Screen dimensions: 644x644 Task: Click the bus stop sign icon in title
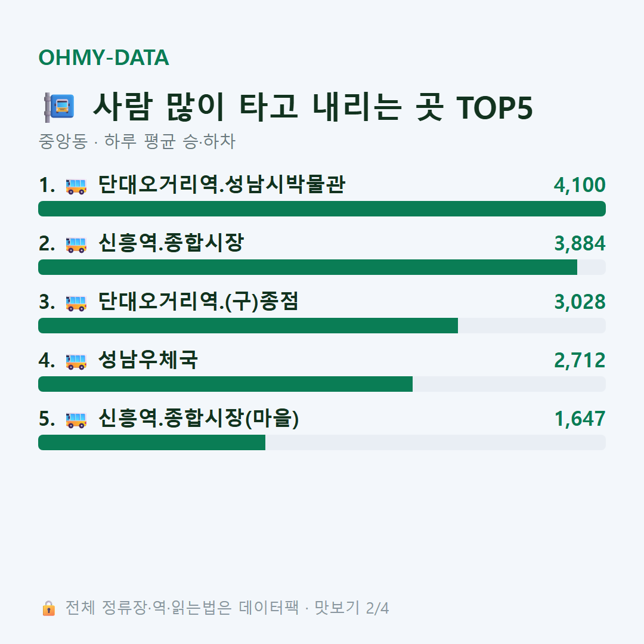(60, 107)
